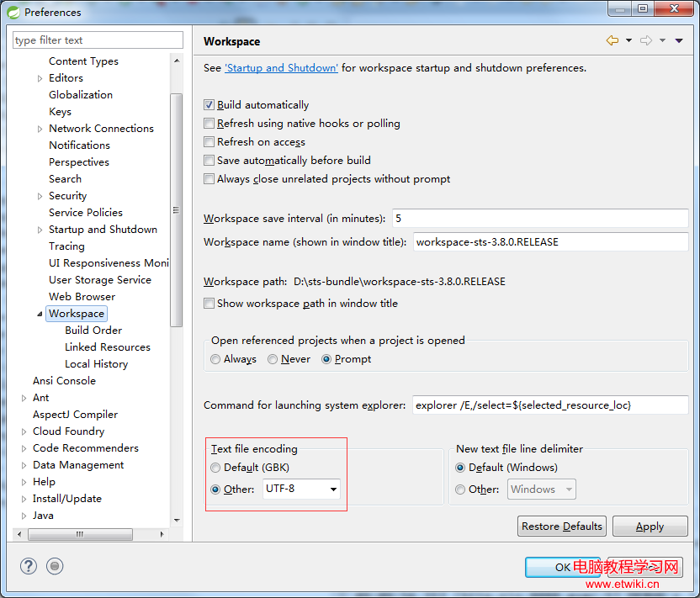Enable Save automatically before build

point(209,160)
